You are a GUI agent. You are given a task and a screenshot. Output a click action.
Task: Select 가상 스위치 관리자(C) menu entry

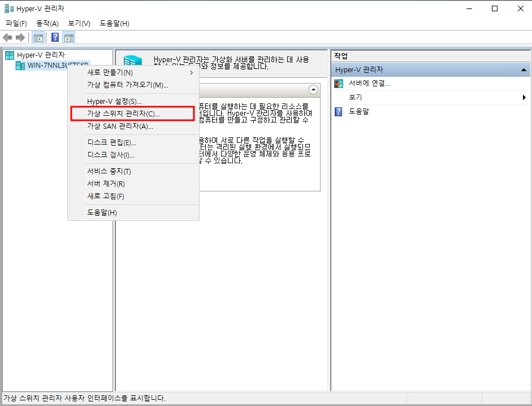[133, 113]
